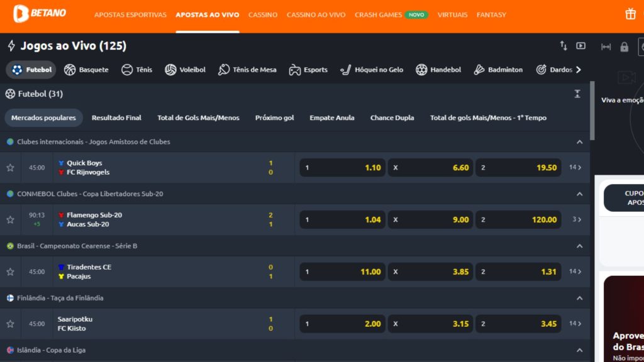Switch to the Cassino ao Vivo tab
Viewport: 644px width, 362px height.
tap(316, 14)
